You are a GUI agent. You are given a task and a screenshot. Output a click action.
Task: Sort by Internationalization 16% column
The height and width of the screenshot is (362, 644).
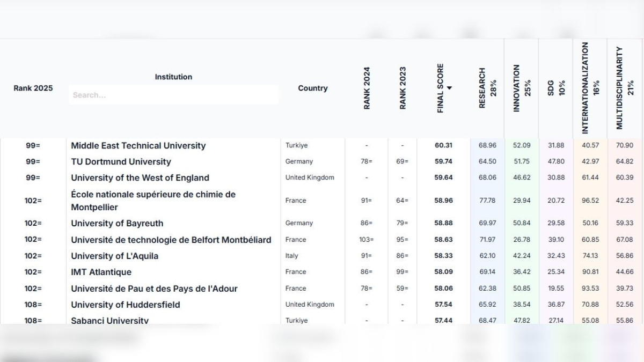coord(590,88)
